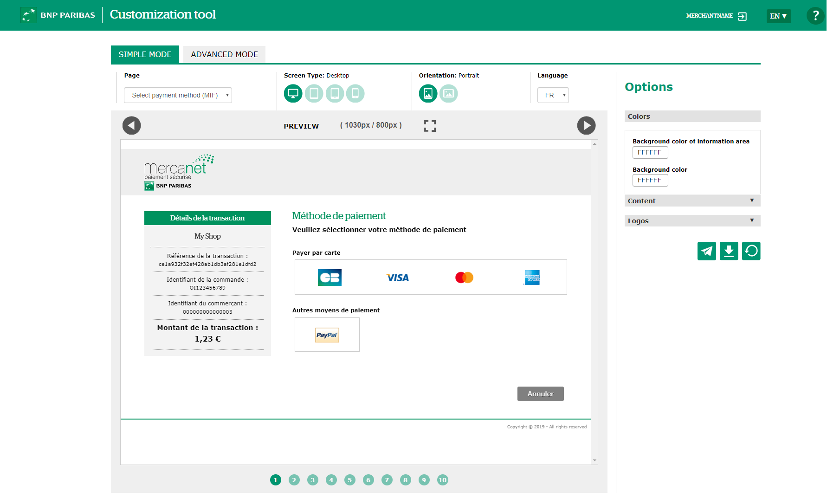Switch to landscape orientation

(448, 94)
